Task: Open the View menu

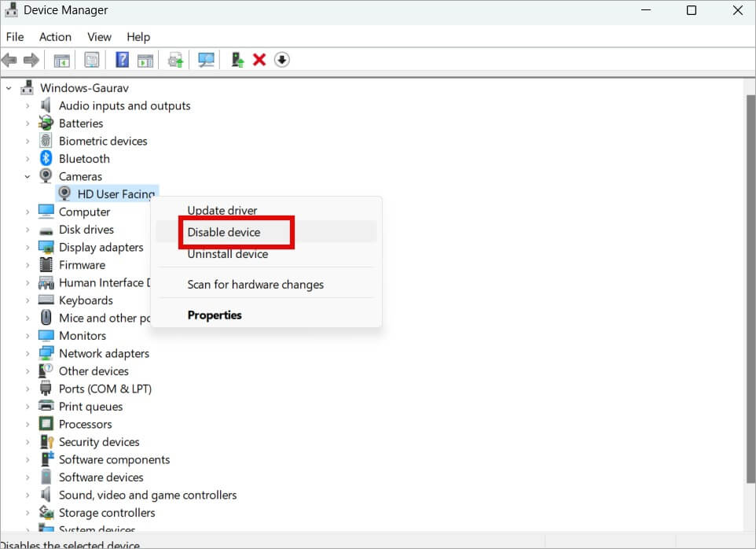Action: pyautogui.click(x=99, y=37)
